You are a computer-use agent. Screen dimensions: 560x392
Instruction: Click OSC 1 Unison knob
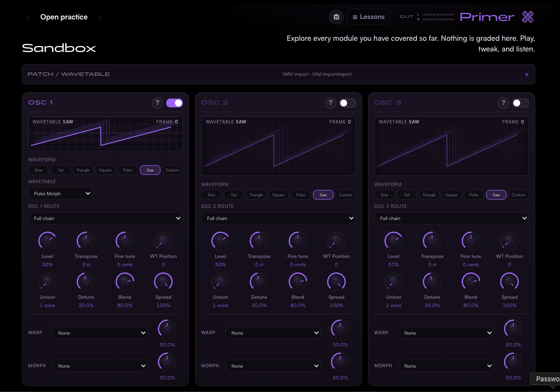48,282
